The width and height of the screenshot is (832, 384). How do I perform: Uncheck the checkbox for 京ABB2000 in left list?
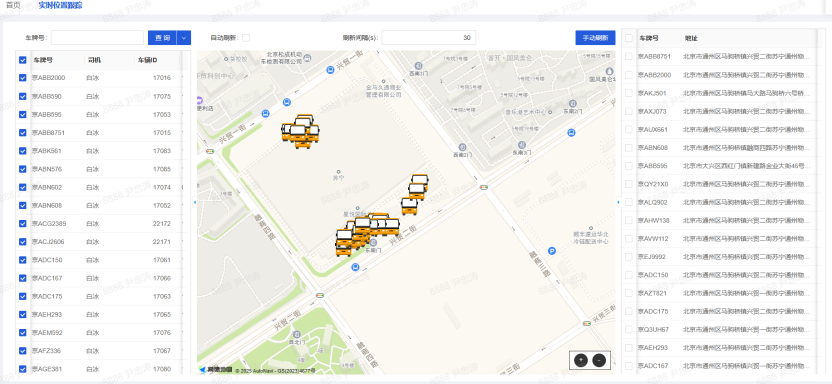pos(23,78)
